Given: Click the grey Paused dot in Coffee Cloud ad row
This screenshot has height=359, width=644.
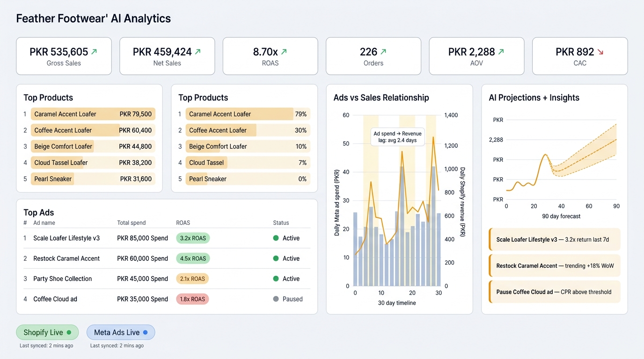Looking at the screenshot, I should tap(276, 299).
